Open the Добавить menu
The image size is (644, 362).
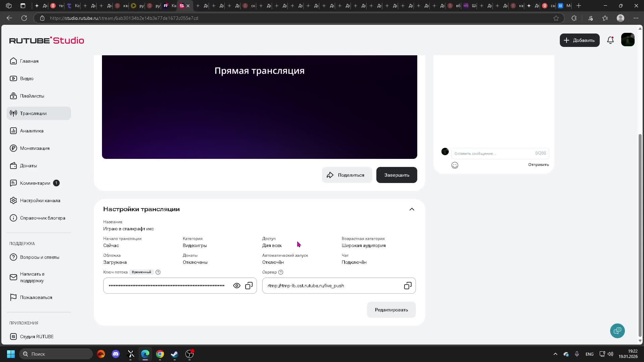click(x=579, y=40)
